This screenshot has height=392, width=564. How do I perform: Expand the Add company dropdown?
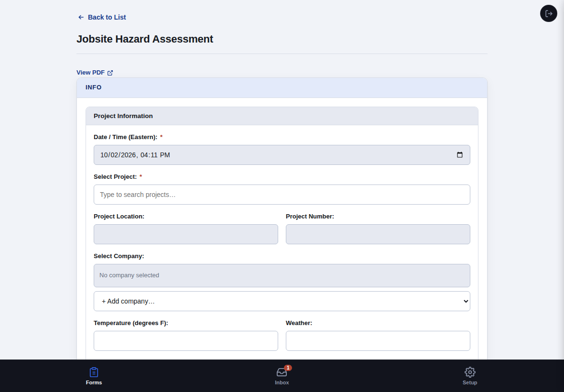[282, 301]
